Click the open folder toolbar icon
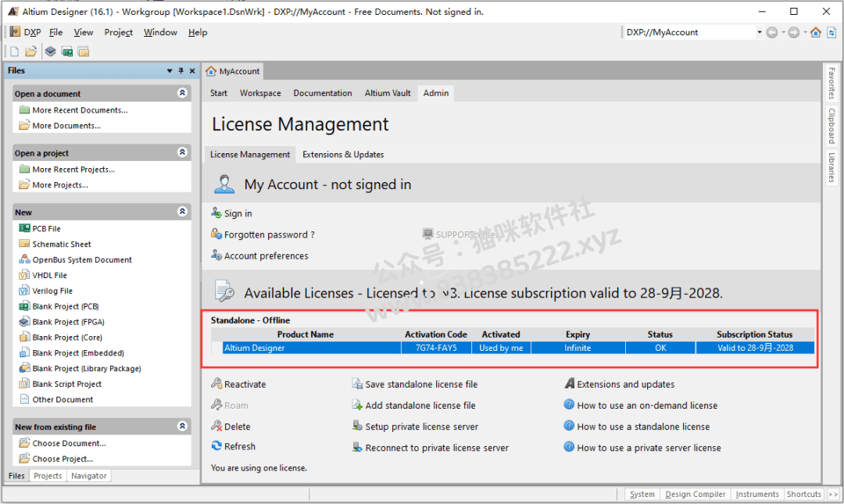 [31, 52]
